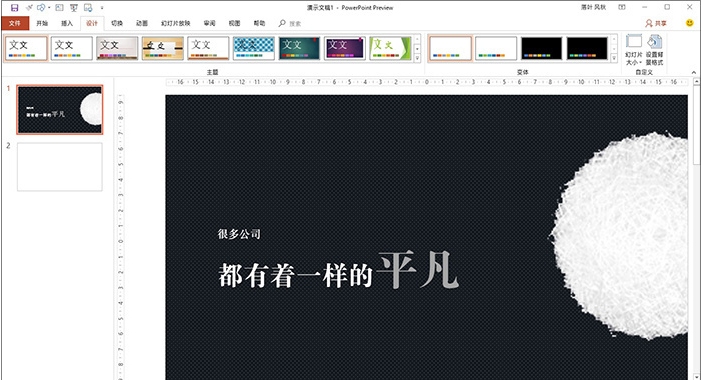The height and width of the screenshot is (380, 703).
Task: Apply the purple gradient theme thumbnail
Action: [345, 48]
